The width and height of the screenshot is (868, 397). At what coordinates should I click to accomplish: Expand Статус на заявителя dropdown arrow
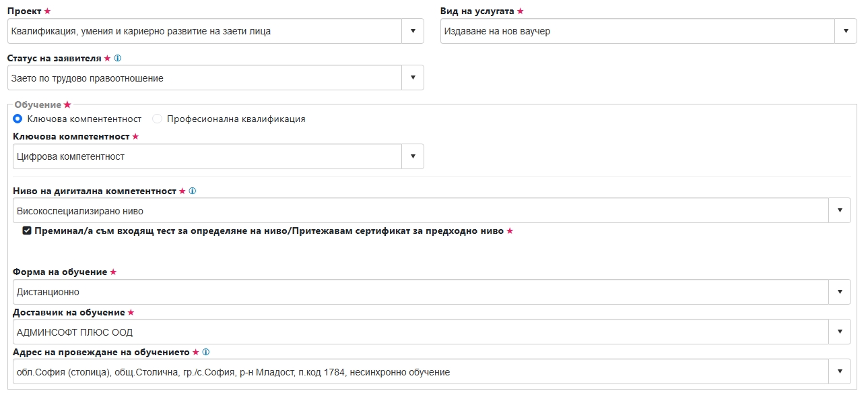[413, 78]
